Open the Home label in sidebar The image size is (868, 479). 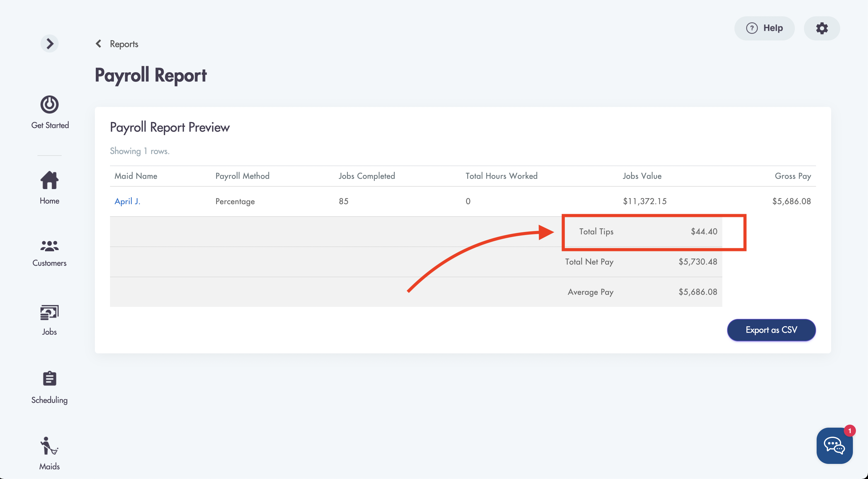click(x=50, y=201)
